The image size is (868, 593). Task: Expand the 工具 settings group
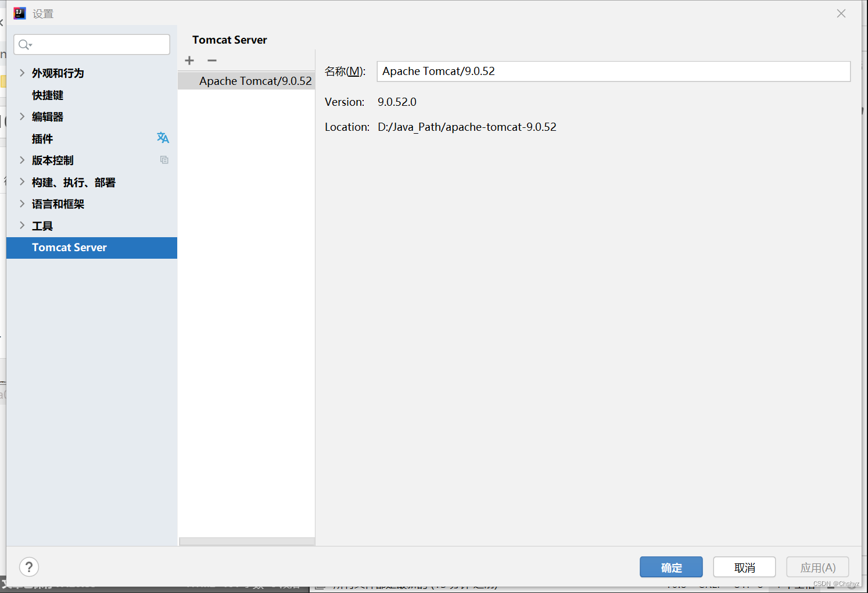pos(22,226)
